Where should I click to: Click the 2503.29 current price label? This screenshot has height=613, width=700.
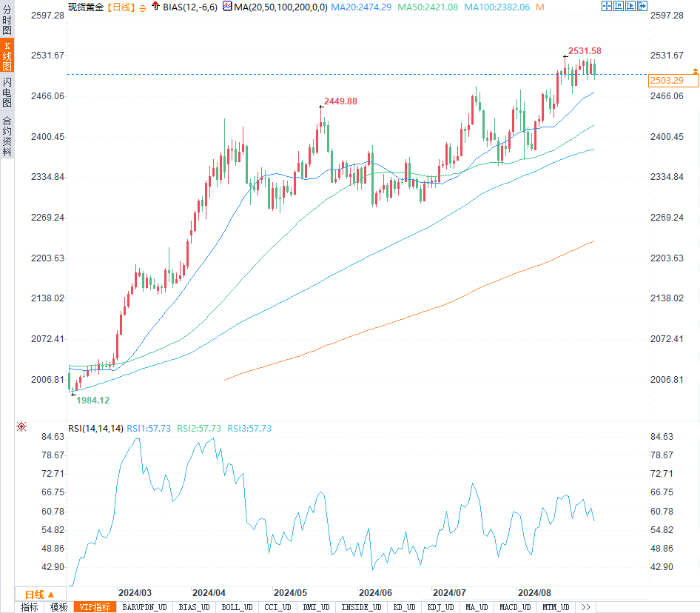667,80
